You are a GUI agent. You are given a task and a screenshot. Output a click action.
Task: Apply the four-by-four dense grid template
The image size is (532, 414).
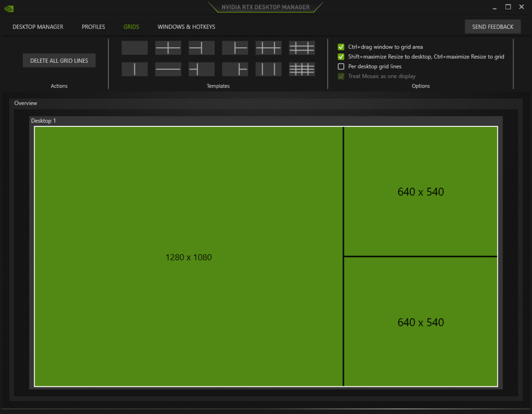coord(302,69)
